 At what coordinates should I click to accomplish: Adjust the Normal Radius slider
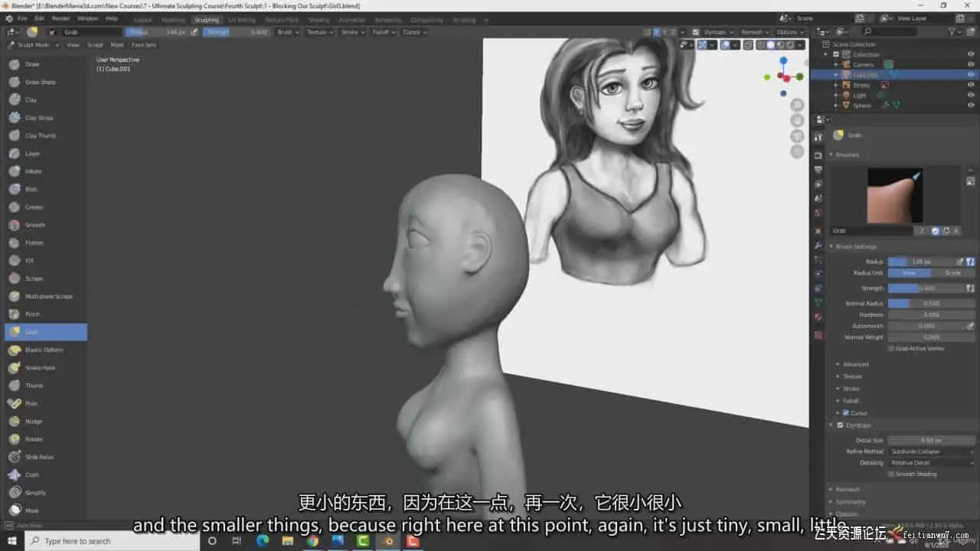(x=931, y=303)
